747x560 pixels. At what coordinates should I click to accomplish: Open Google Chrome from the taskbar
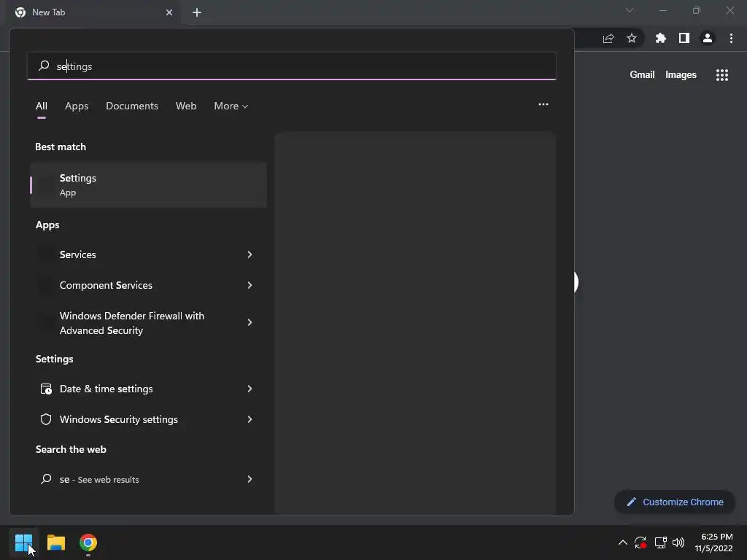88,542
